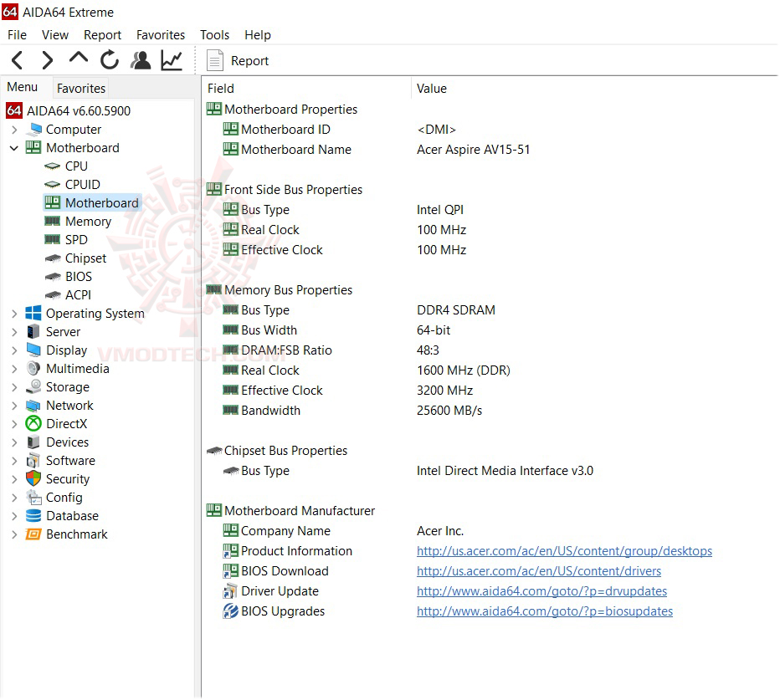The width and height of the screenshot is (780, 700).
Task: Expand the Operating System tree node
Action: pyautogui.click(x=14, y=314)
